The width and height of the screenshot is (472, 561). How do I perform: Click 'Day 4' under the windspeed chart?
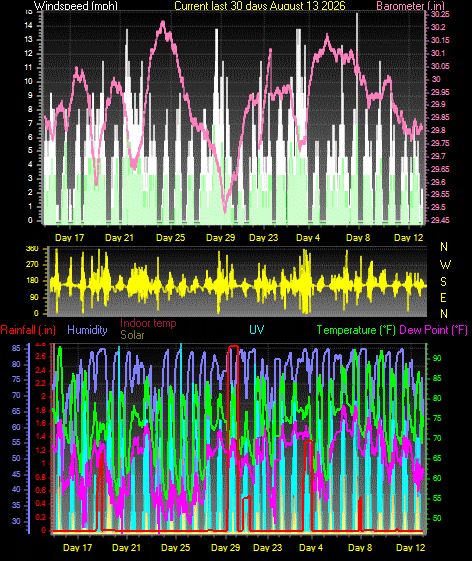tap(308, 238)
